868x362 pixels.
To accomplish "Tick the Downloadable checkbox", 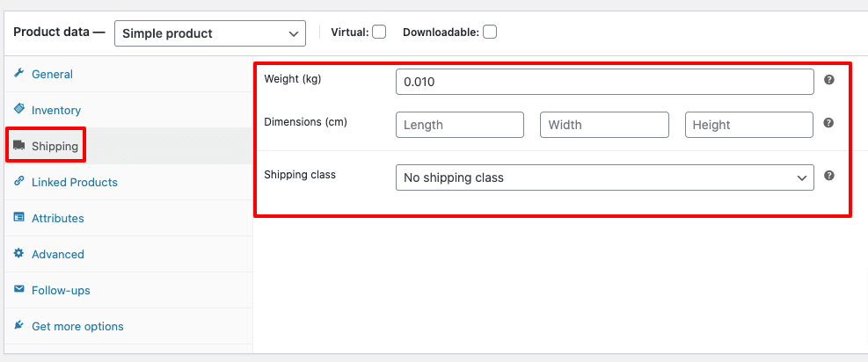I will click(x=490, y=33).
